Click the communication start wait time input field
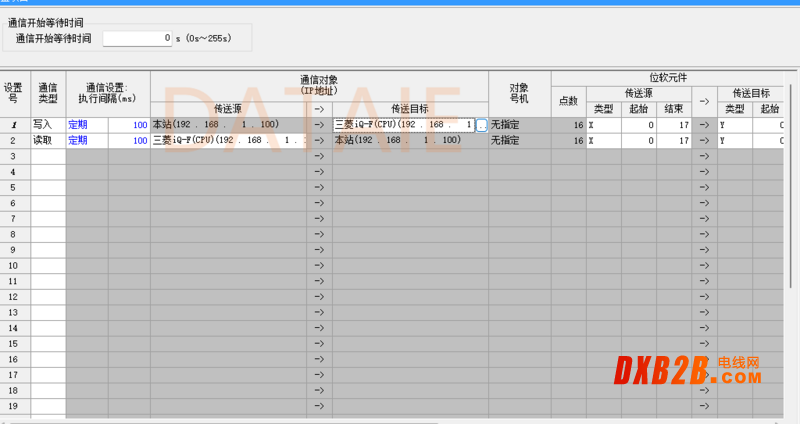 [137, 38]
